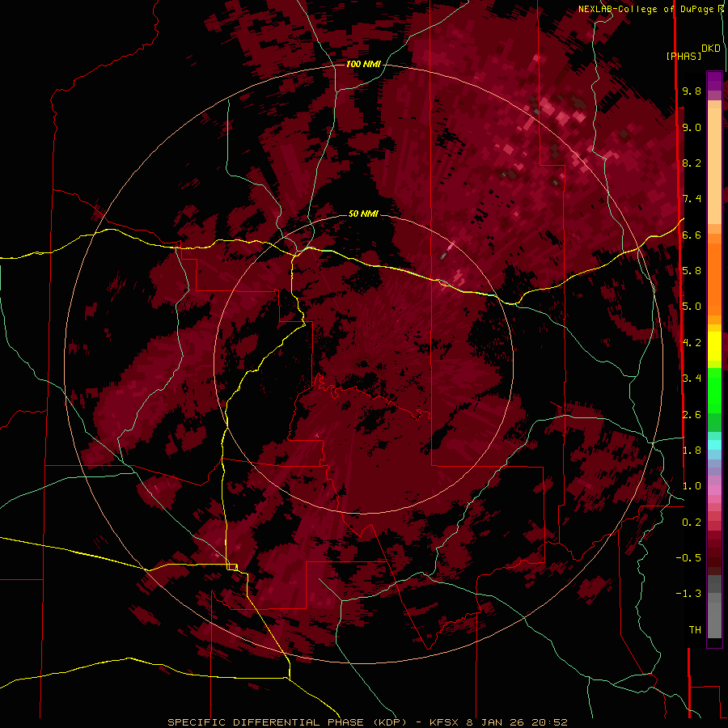Click legend value "-0.5"

coord(688,558)
